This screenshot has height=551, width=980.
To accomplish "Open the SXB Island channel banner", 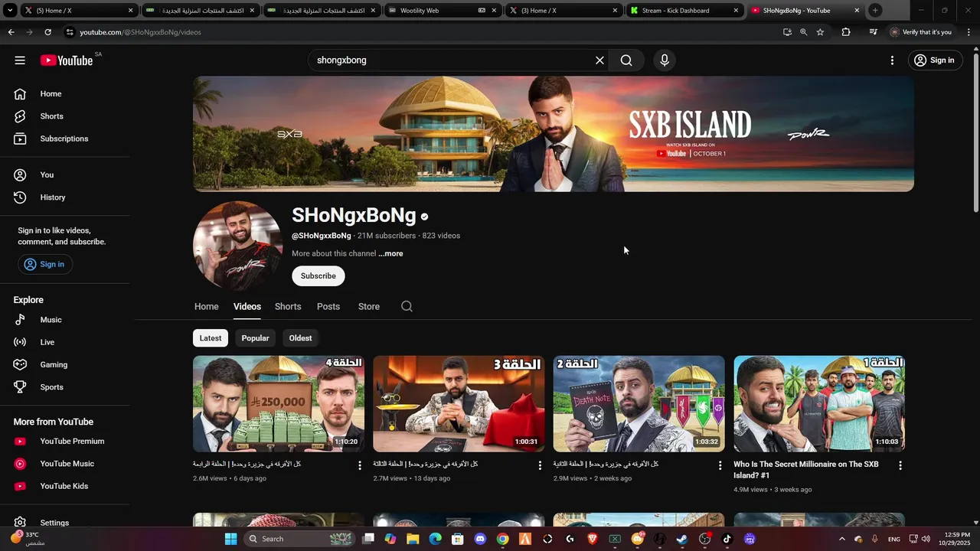I will 554,134.
